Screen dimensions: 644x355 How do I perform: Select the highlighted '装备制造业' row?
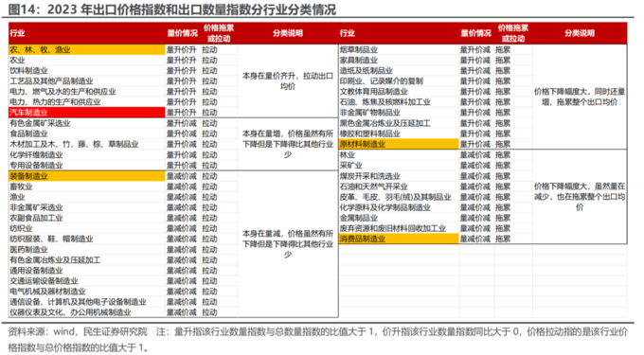87,176
